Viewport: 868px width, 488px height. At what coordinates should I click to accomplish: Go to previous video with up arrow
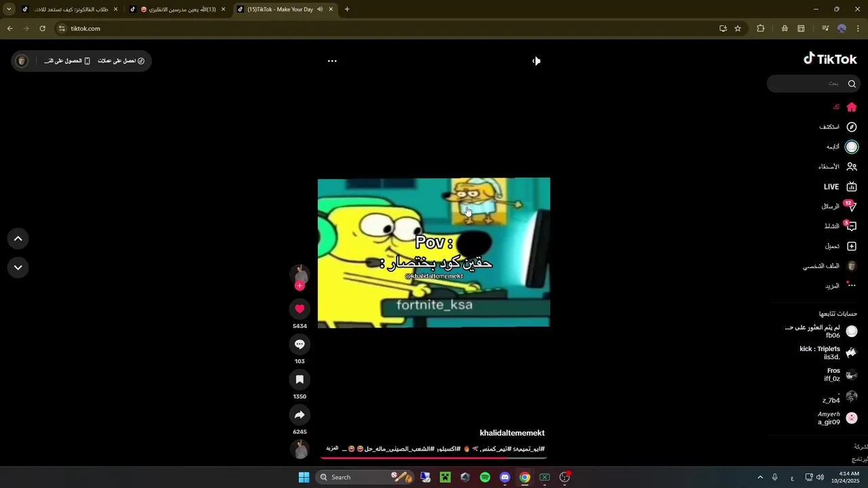18,239
